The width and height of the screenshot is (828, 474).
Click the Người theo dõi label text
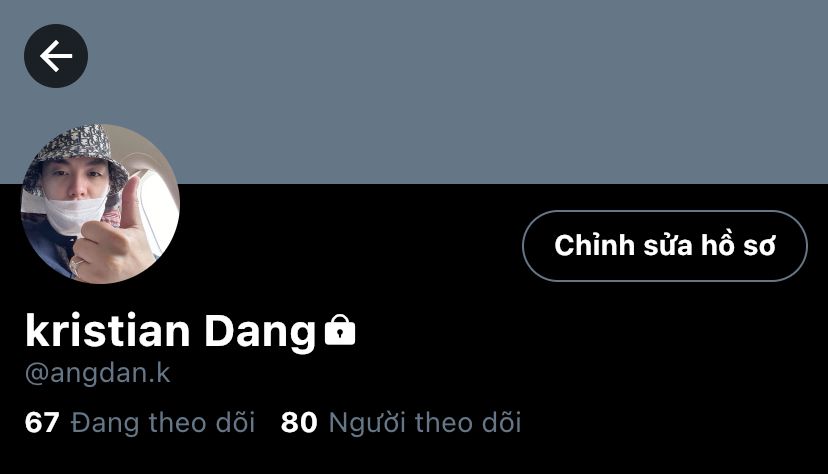tap(425, 423)
